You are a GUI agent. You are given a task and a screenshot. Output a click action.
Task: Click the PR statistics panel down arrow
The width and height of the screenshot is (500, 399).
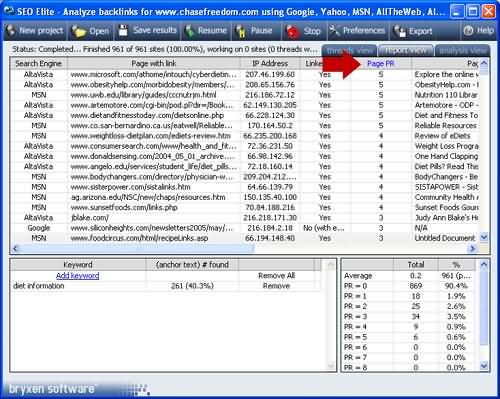click(484, 366)
